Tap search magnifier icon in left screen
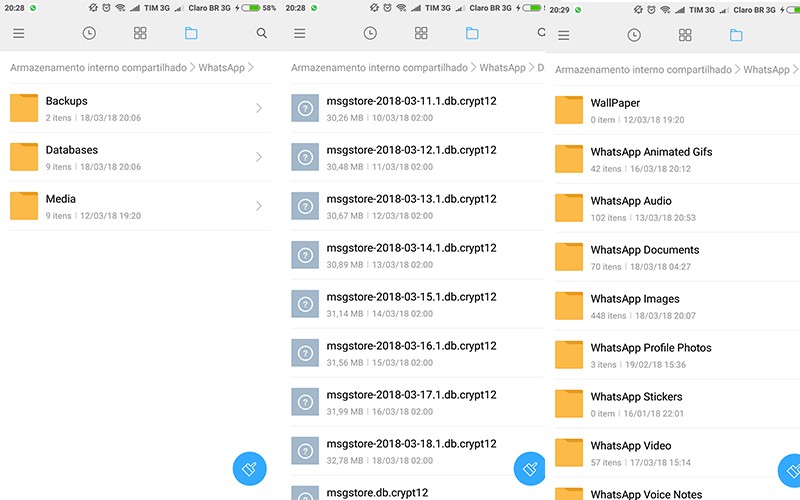The width and height of the screenshot is (800, 500). (x=262, y=34)
